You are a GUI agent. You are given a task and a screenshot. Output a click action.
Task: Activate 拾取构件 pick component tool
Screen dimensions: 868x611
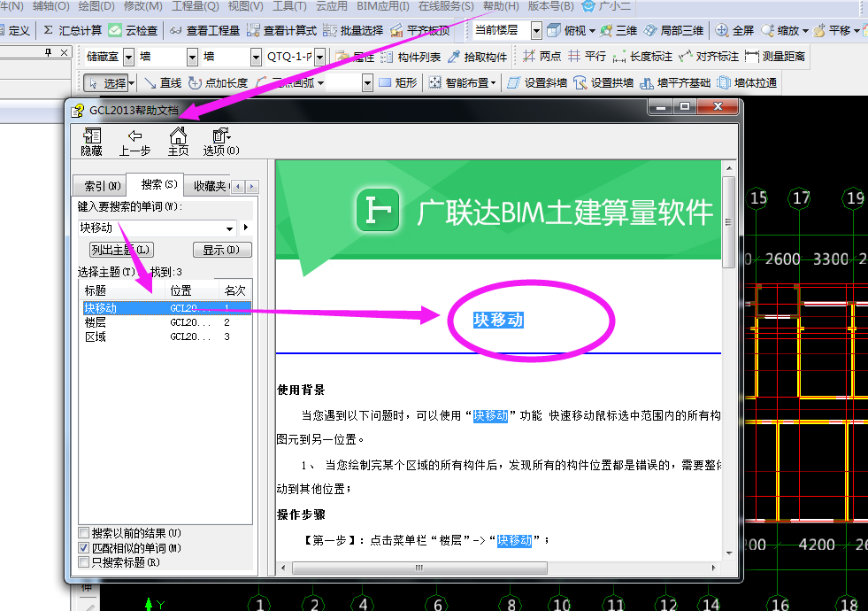pos(477,57)
